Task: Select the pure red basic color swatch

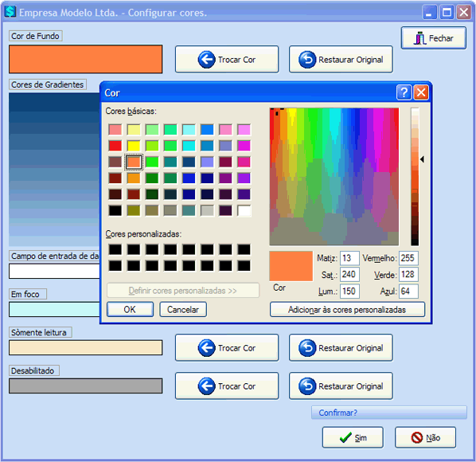Action: point(115,146)
